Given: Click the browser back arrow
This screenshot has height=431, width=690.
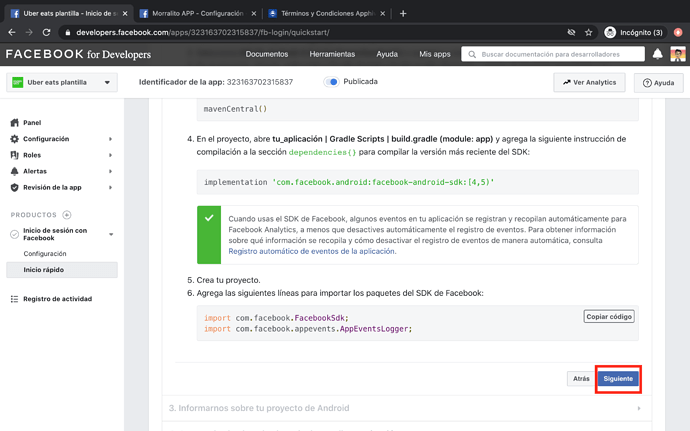Looking at the screenshot, I should pos(12,32).
